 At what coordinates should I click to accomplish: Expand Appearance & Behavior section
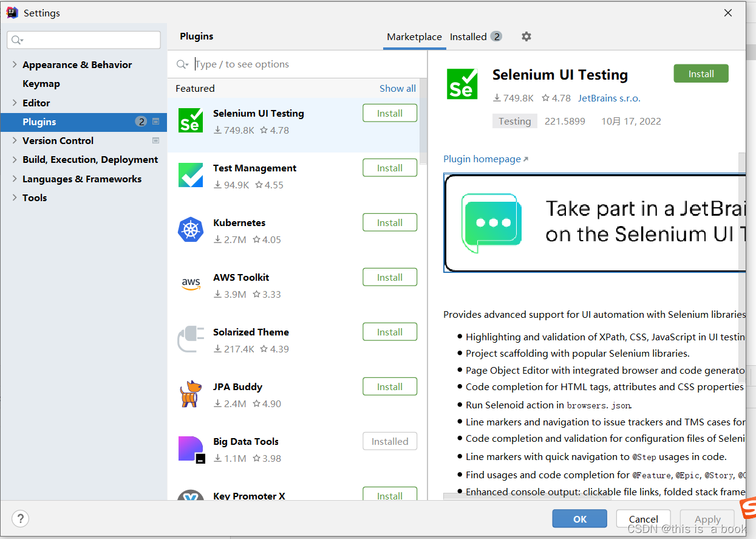pos(15,64)
